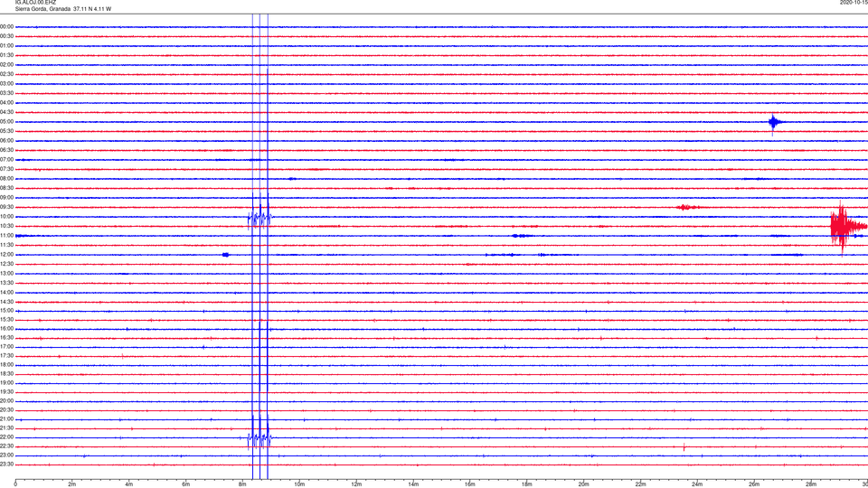Click the small red burst on 09:30 trace
Screen dimensions: 868x488
687,208
